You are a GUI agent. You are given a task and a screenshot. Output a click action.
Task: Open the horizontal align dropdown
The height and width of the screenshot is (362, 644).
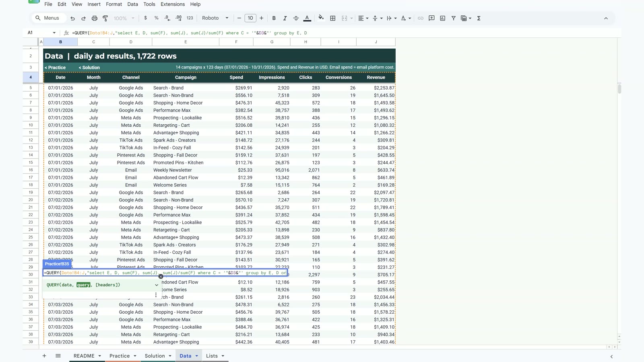363,18
